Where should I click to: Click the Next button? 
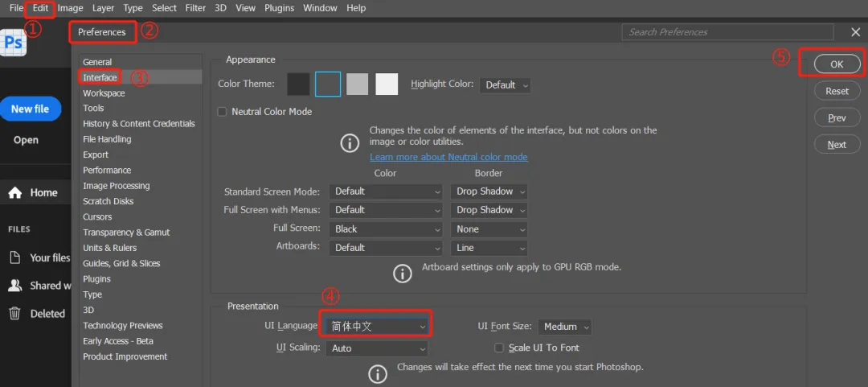point(837,145)
